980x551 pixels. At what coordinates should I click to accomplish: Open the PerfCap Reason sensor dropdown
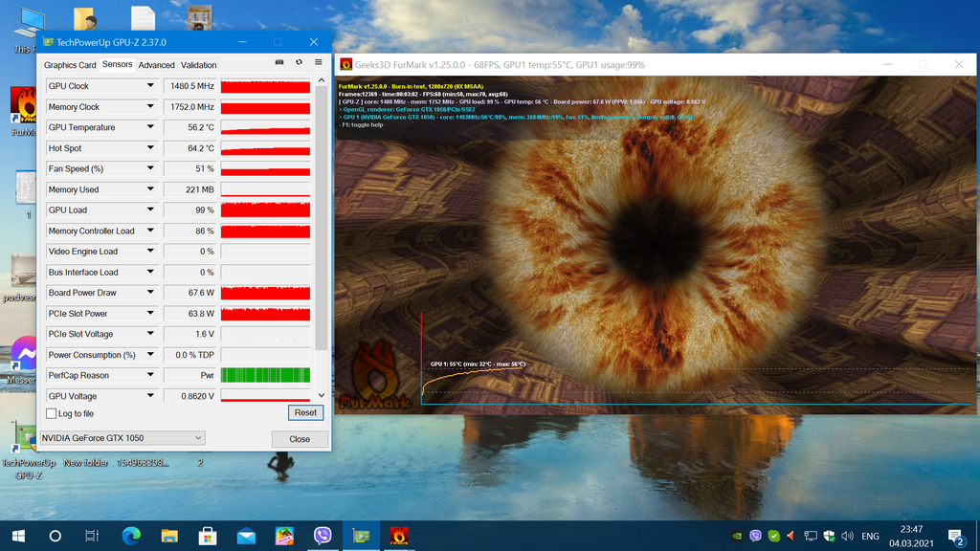150,375
